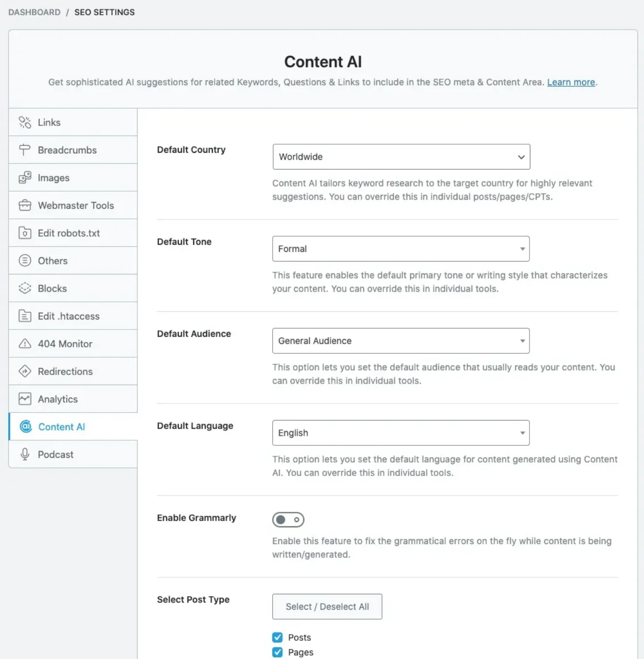
Task: Click the Breadcrumbs flag icon
Action: 25,150
